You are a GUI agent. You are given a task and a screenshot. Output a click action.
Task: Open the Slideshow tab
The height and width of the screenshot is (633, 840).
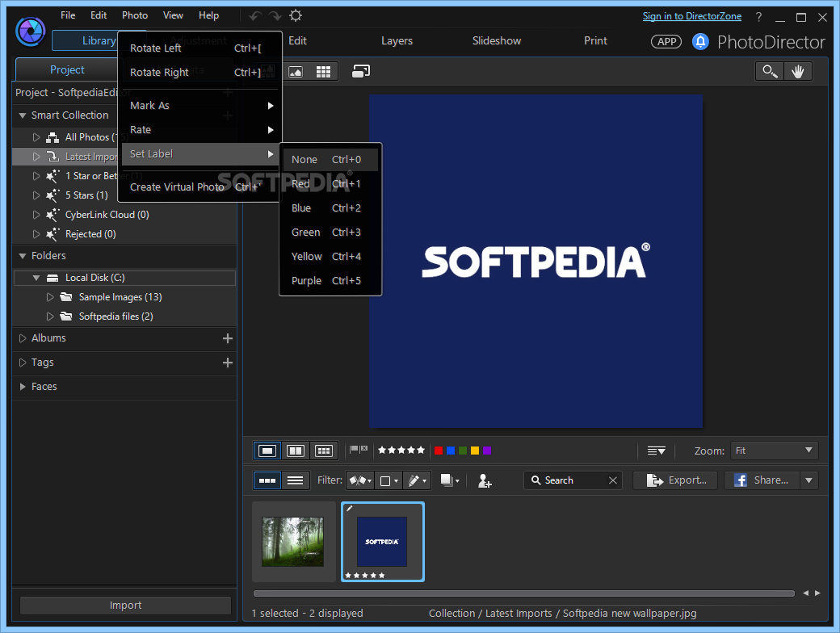click(497, 40)
